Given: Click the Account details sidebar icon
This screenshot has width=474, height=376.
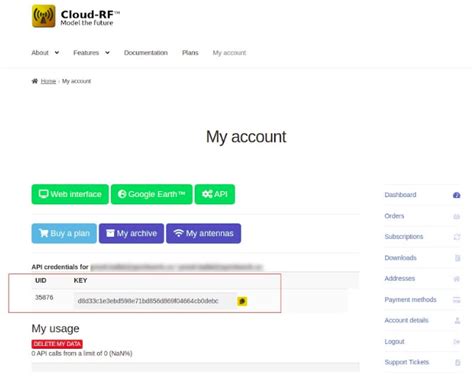Looking at the screenshot, I should pos(457,320).
